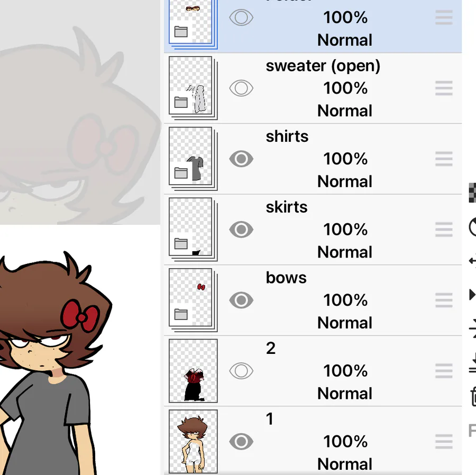Viewport: 476px width, 475px height.
Task: Show the sweater (open) folder layer
Action: 241,88
